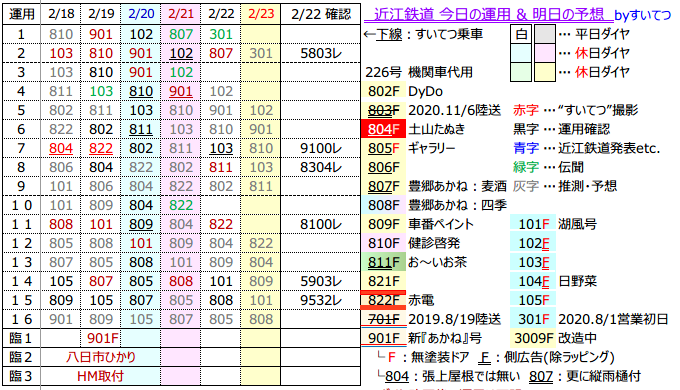
Task: Click the struck-through 803F legend cell
Action: coord(383,110)
